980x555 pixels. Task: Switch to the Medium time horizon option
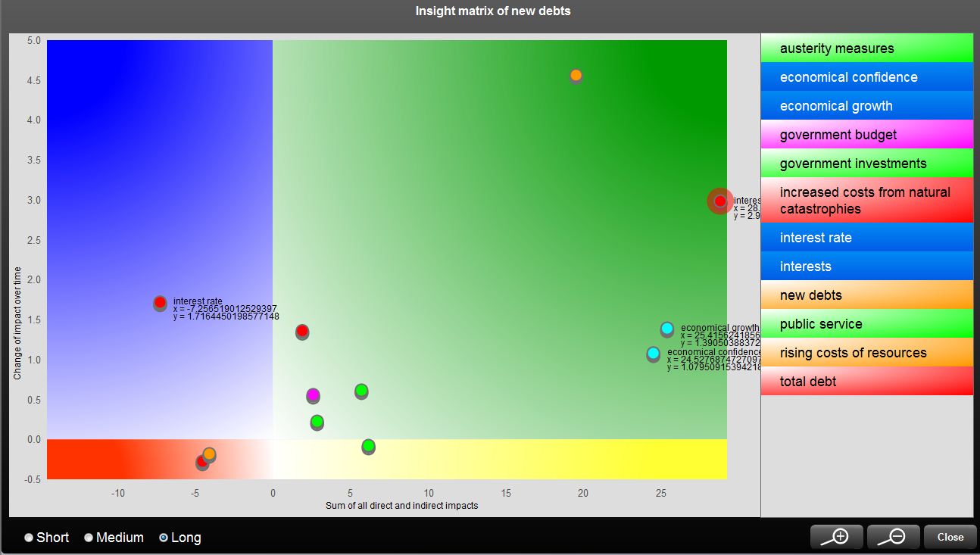pyautogui.click(x=89, y=538)
